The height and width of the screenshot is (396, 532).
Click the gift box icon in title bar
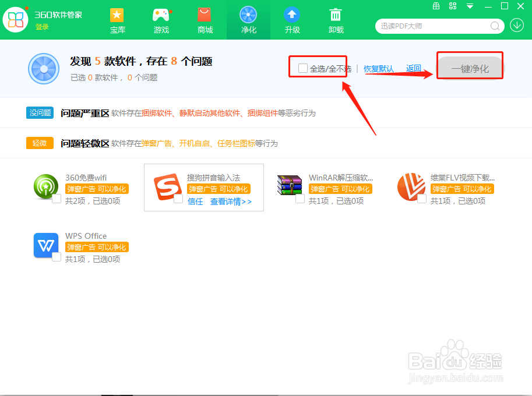pos(436,6)
